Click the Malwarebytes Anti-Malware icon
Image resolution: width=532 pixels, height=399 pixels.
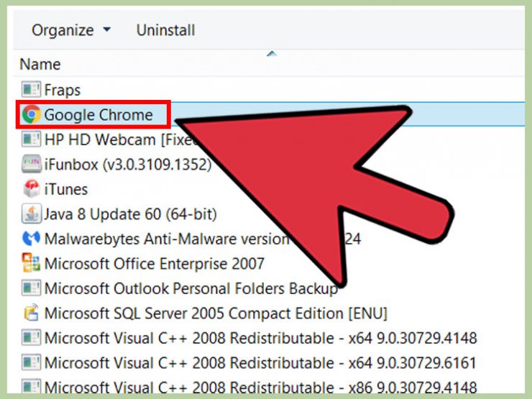pos(31,238)
